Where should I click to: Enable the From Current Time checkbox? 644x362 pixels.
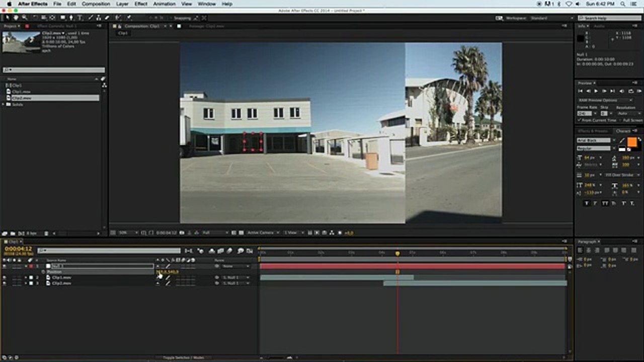click(580, 120)
